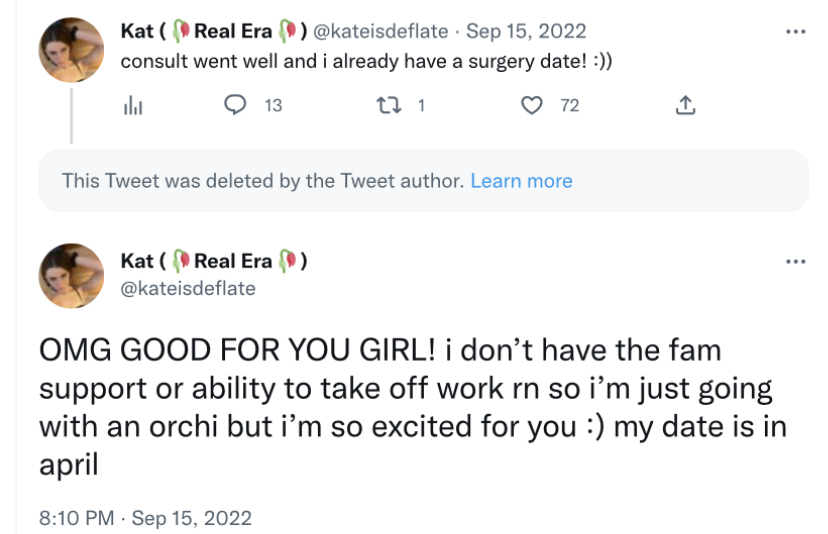Click the like count "72"
Viewport: 828px width, 534px height.
(569, 105)
